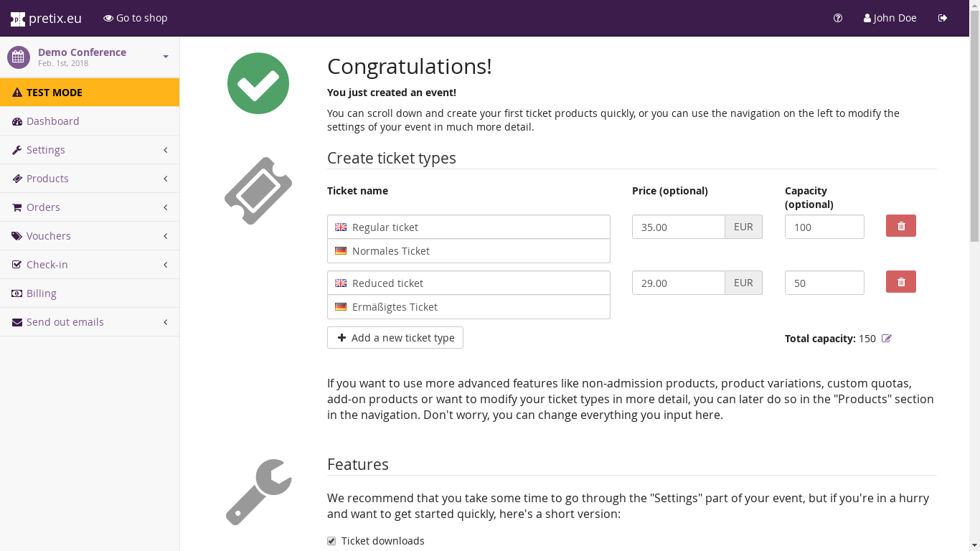Expand the Products sidebar section
Viewport: 980px width, 551px height.
click(x=90, y=179)
